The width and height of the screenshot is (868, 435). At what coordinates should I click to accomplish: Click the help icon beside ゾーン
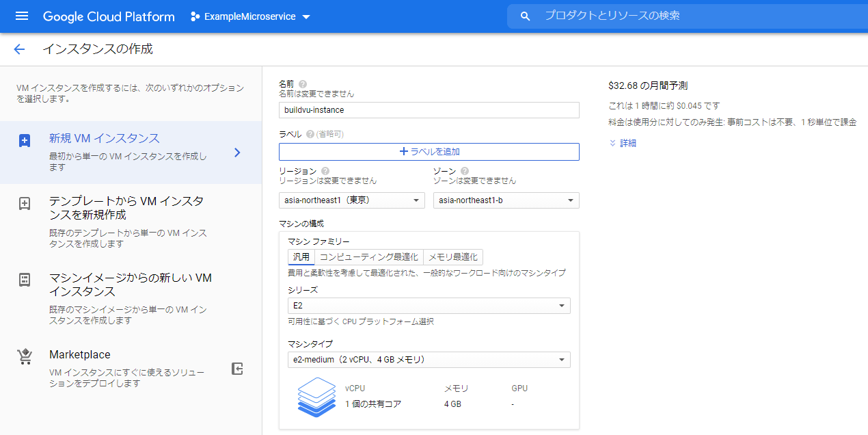click(x=465, y=171)
